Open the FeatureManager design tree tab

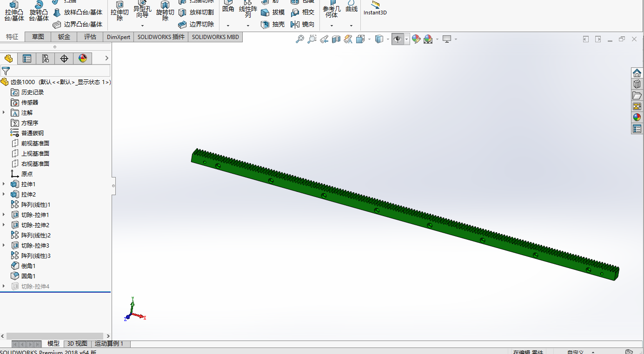point(8,59)
